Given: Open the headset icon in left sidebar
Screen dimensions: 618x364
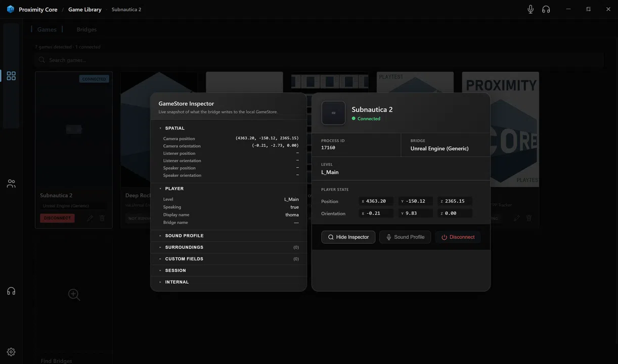Looking at the screenshot, I should click(x=11, y=291).
